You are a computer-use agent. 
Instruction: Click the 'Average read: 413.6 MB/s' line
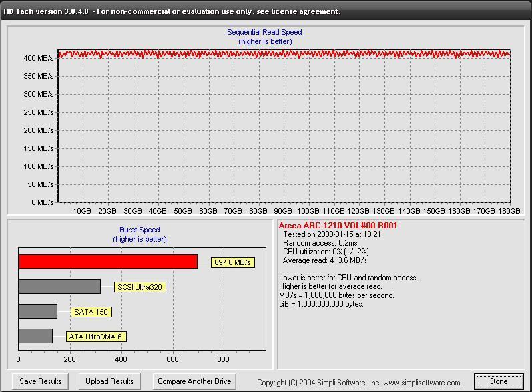coord(325,260)
